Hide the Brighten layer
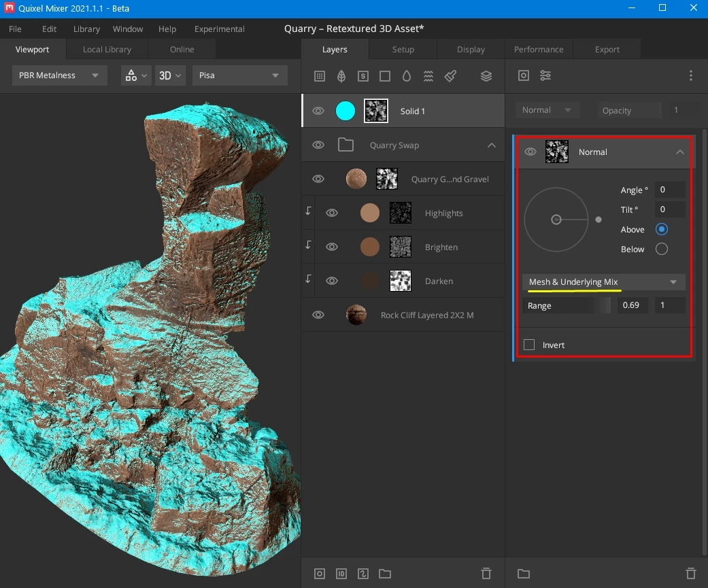 pyautogui.click(x=332, y=247)
